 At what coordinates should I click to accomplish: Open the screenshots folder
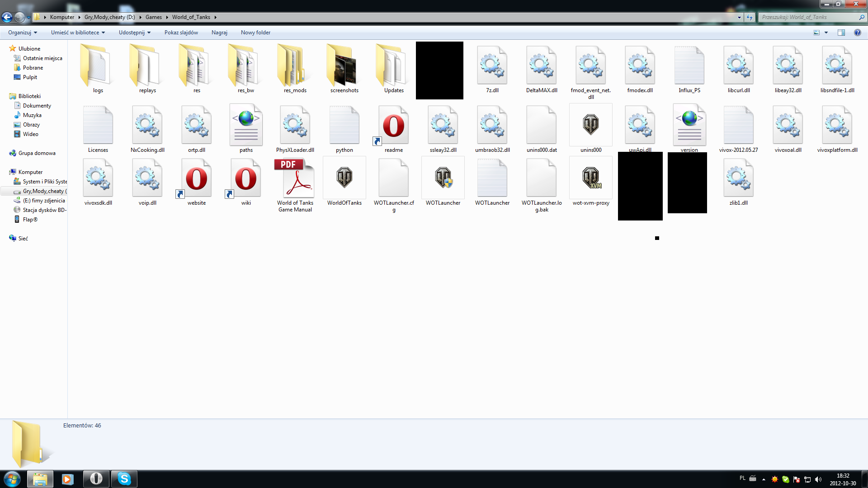344,68
